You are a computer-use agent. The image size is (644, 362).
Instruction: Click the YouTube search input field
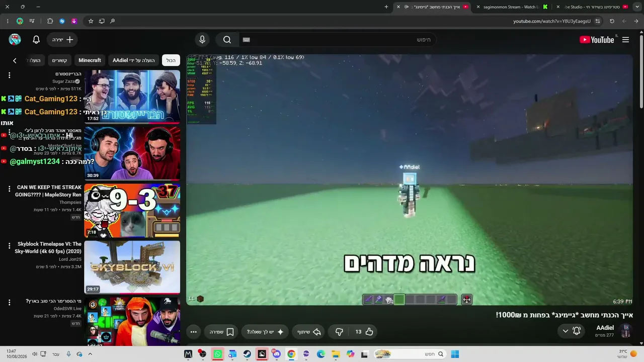point(337,40)
